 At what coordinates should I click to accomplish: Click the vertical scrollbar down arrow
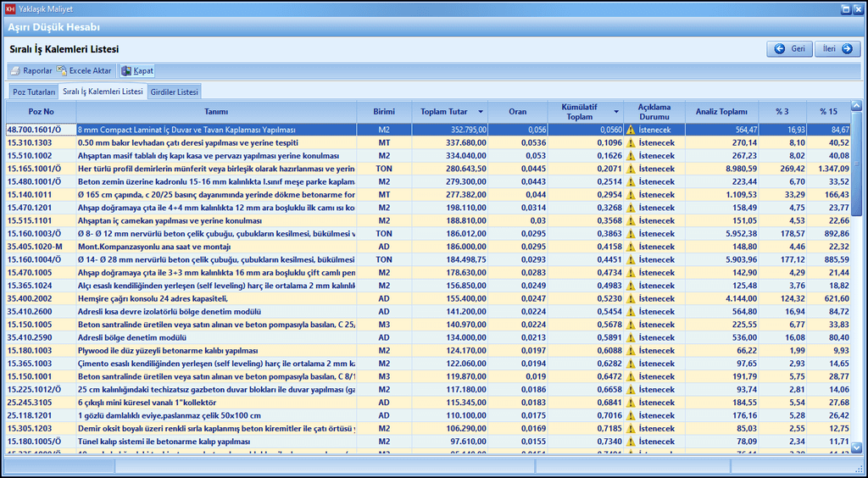856,447
